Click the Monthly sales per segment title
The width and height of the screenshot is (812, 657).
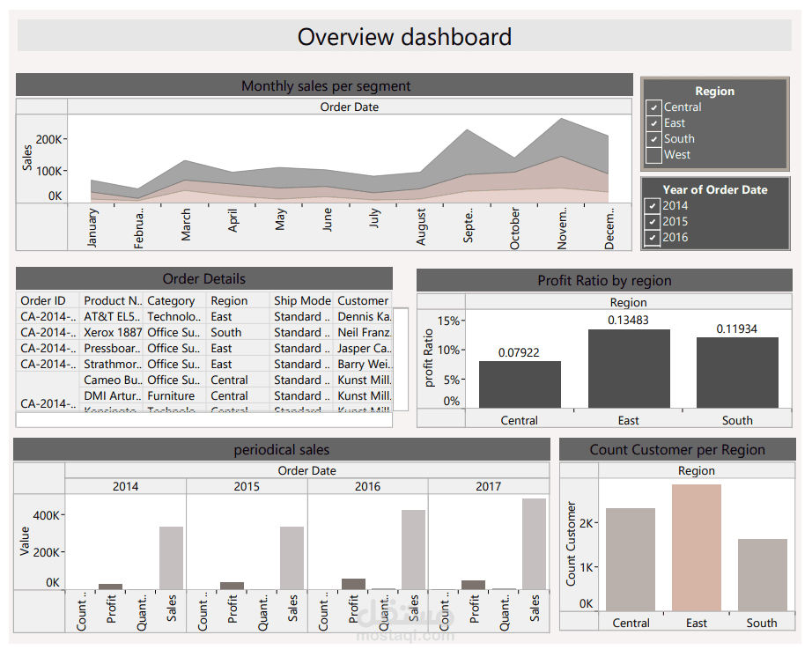[x=326, y=86]
